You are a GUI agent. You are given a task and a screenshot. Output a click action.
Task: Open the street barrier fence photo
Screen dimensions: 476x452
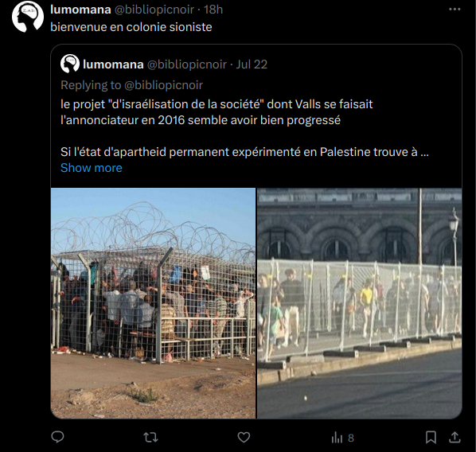[x=360, y=303]
